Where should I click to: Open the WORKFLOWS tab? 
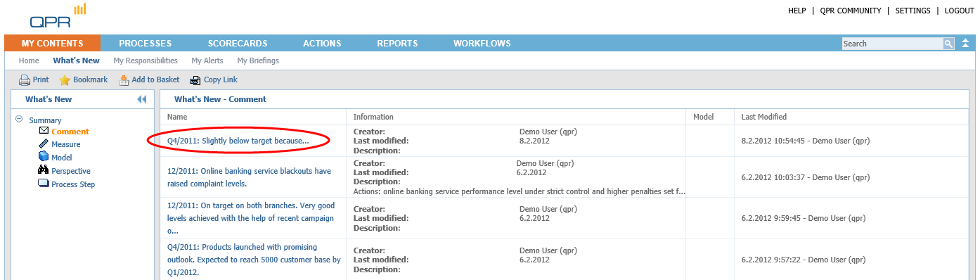pos(482,44)
